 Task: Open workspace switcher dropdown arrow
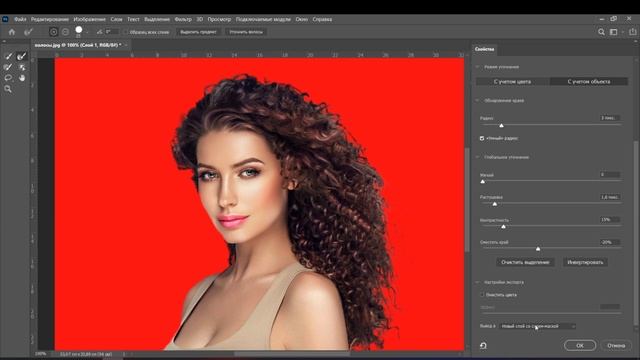622,32
